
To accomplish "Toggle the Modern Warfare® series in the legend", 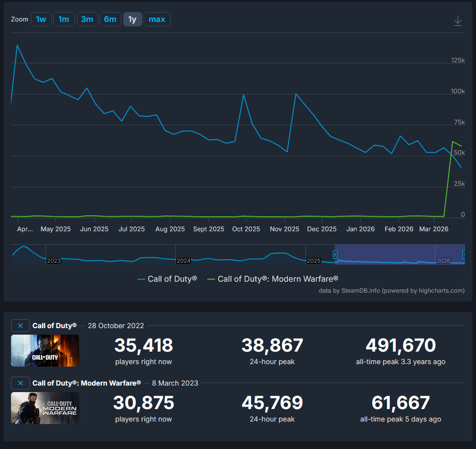I will click(272, 279).
